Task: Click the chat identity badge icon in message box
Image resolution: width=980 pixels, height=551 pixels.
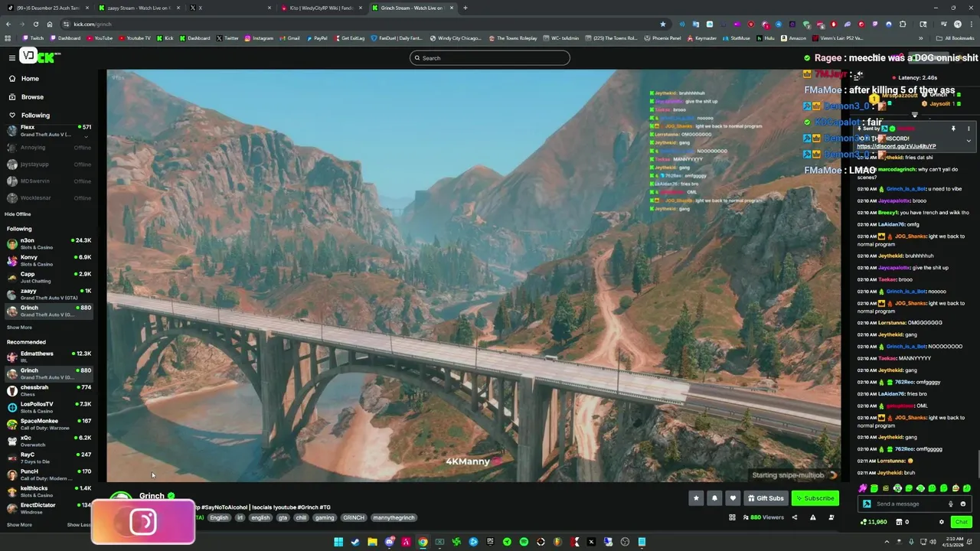Action: coord(867,504)
